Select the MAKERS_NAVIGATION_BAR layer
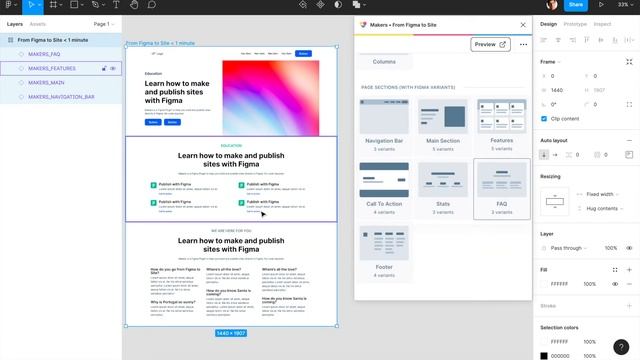This screenshot has width=640, height=360. pos(61,97)
